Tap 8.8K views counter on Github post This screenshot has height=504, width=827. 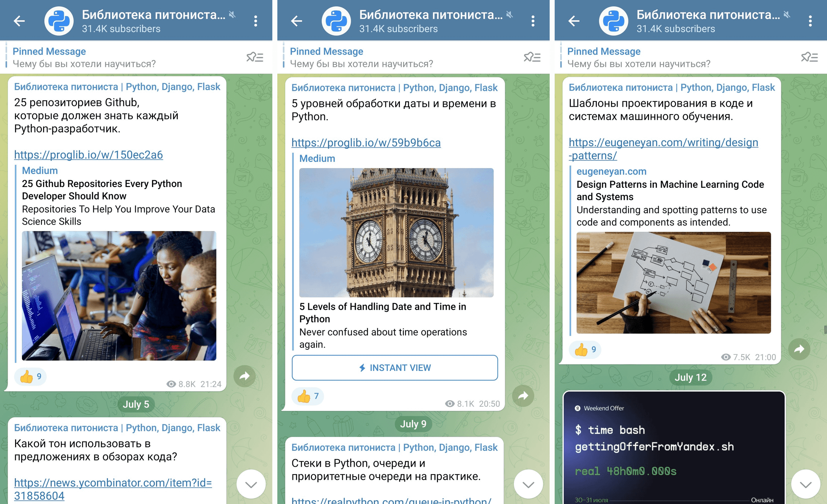coord(181,384)
